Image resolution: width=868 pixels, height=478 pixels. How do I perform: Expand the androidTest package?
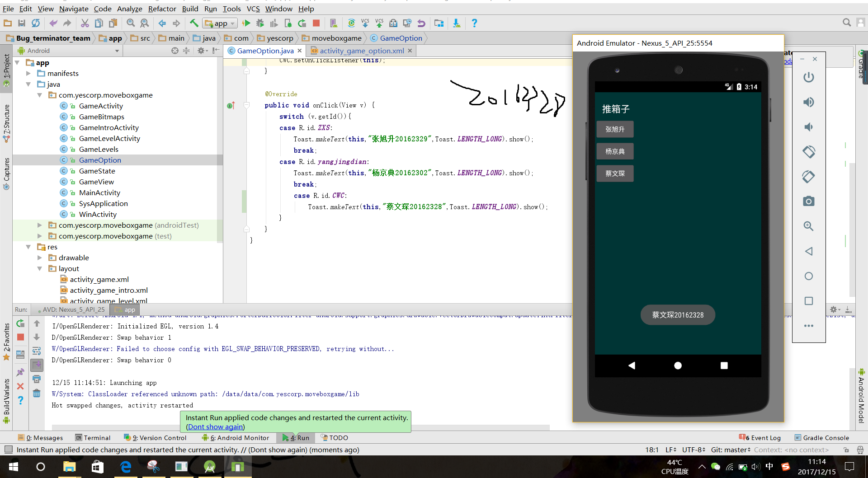tap(40, 225)
